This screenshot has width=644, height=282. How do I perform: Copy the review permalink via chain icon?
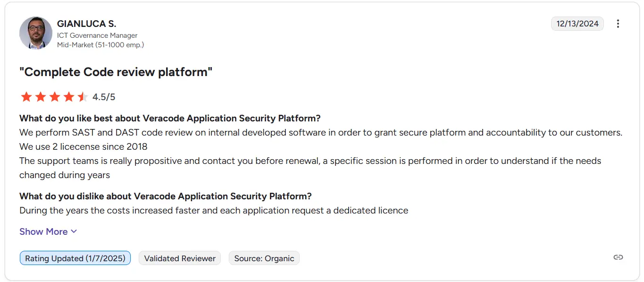pos(618,257)
